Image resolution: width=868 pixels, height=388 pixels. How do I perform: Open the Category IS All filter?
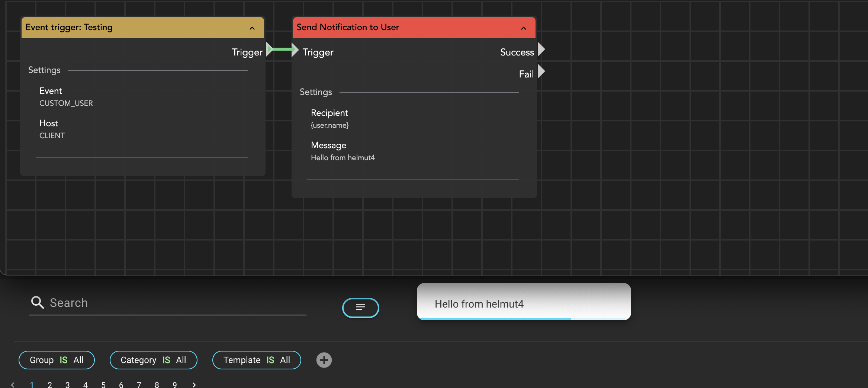(154, 360)
